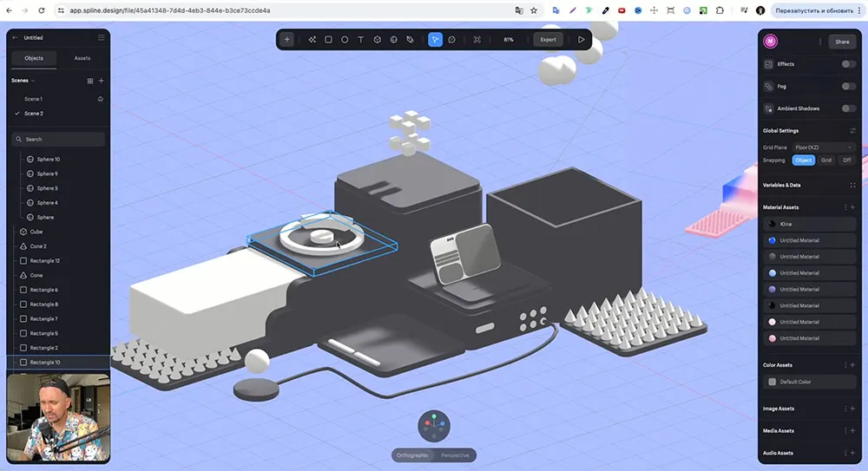Open the Grid Plane Floor (XZ) dropdown
The width and height of the screenshot is (868, 471).
(823, 147)
